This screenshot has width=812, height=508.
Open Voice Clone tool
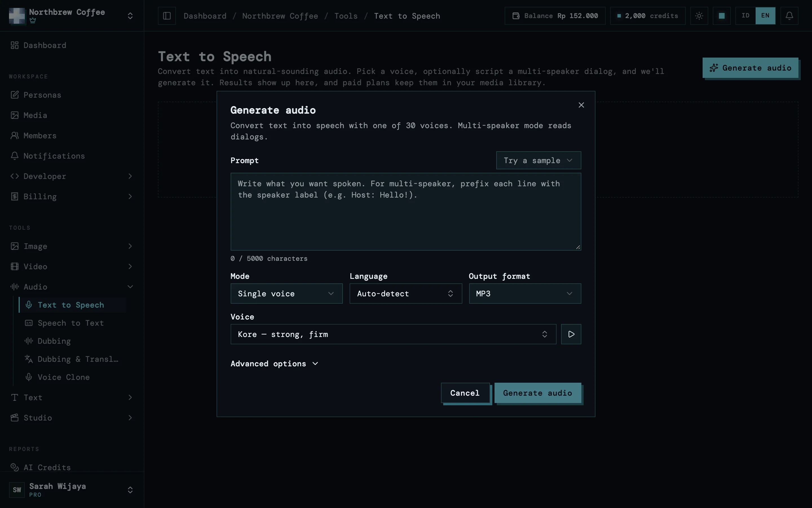[72, 377]
